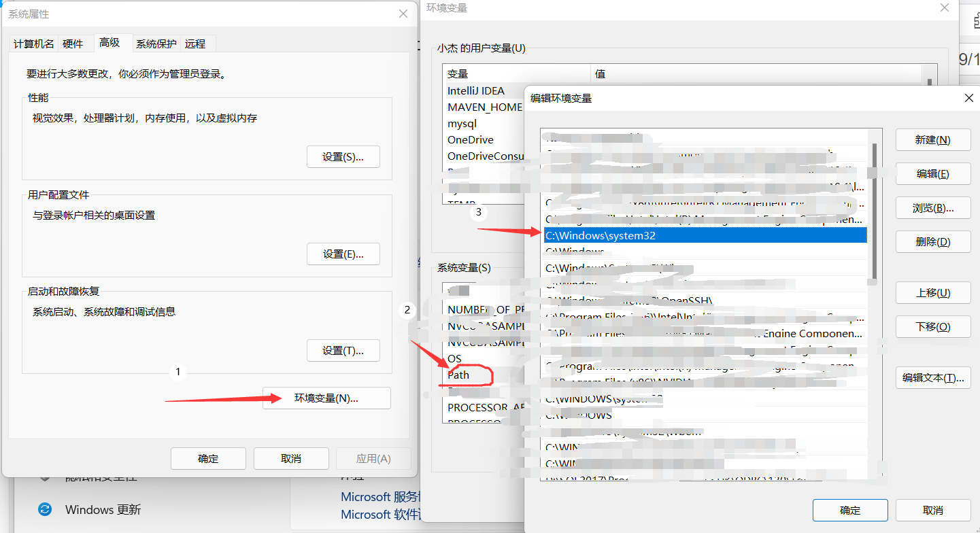This screenshot has width=980, height=533.
Task: Click the 变量 column header
Action: click(x=517, y=73)
